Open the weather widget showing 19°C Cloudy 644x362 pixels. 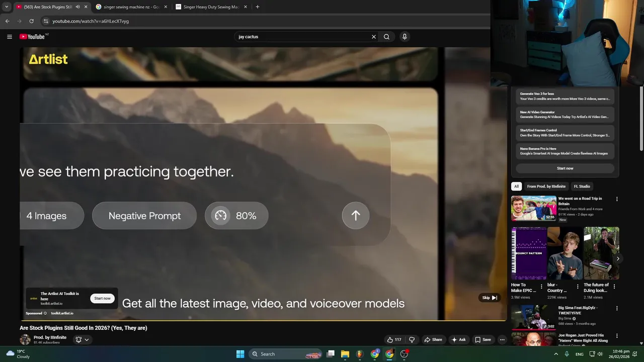point(18,354)
